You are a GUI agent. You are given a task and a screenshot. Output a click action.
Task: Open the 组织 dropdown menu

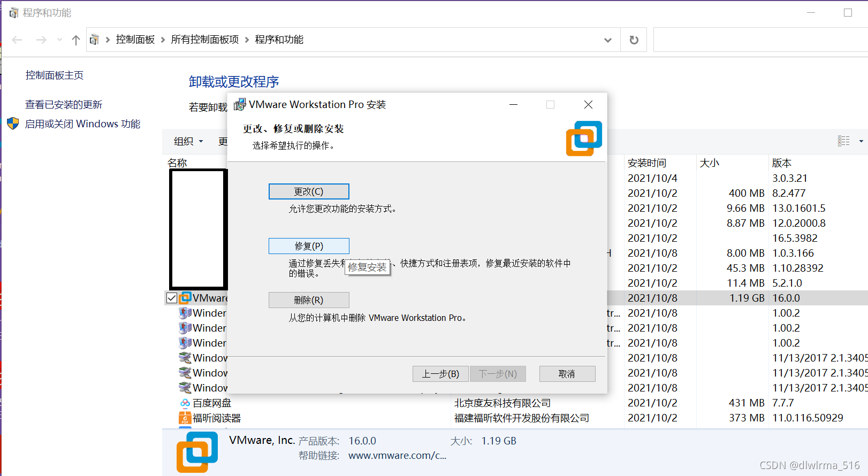(188, 141)
